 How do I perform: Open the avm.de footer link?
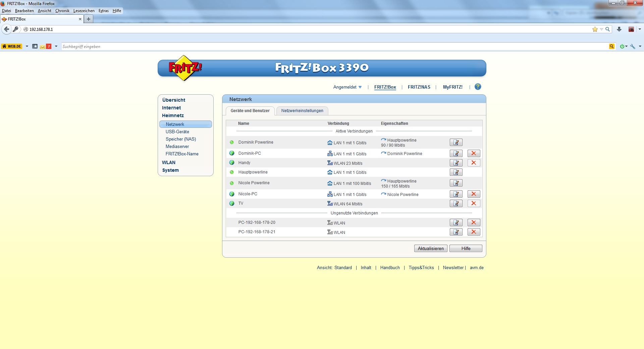coord(477,267)
